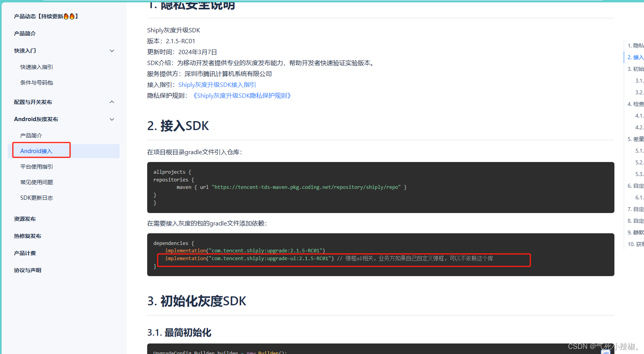This screenshot has height=354, width=644.
Task: Select 资源发布 in the sidebar
Action: tap(25, 218)
